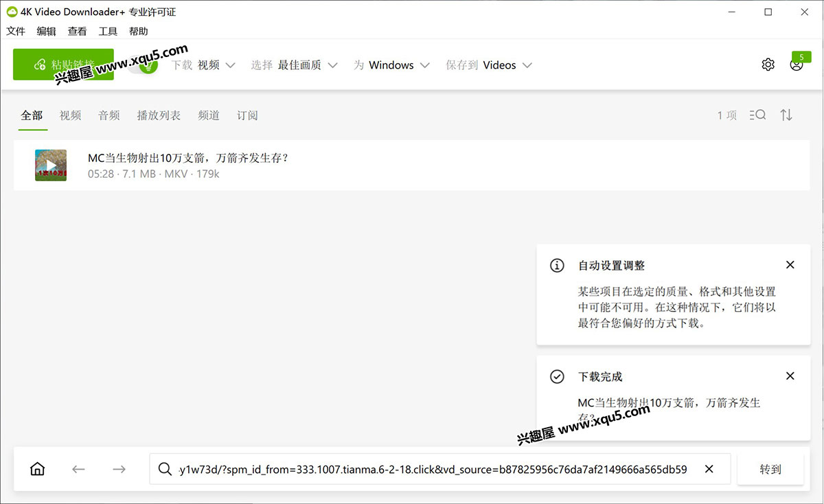
Task: Open the 文件 menu
Action: coord(16,32)
